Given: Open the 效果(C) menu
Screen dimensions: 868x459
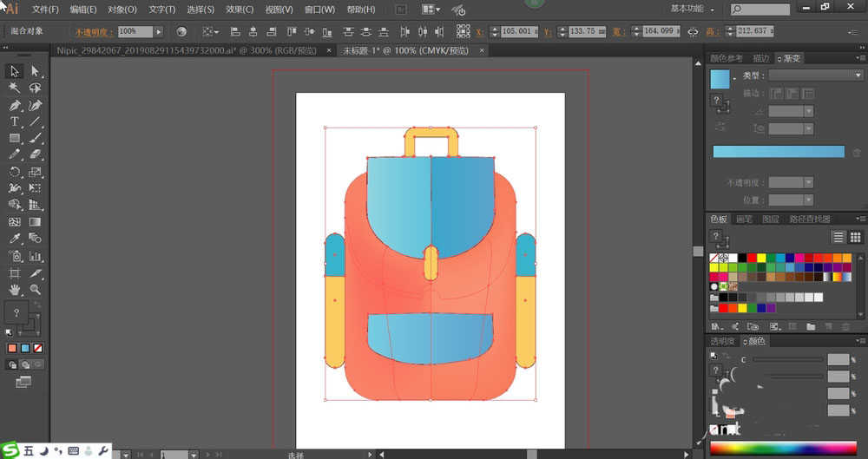Looking at the screenshot, I should click(240, 10).
